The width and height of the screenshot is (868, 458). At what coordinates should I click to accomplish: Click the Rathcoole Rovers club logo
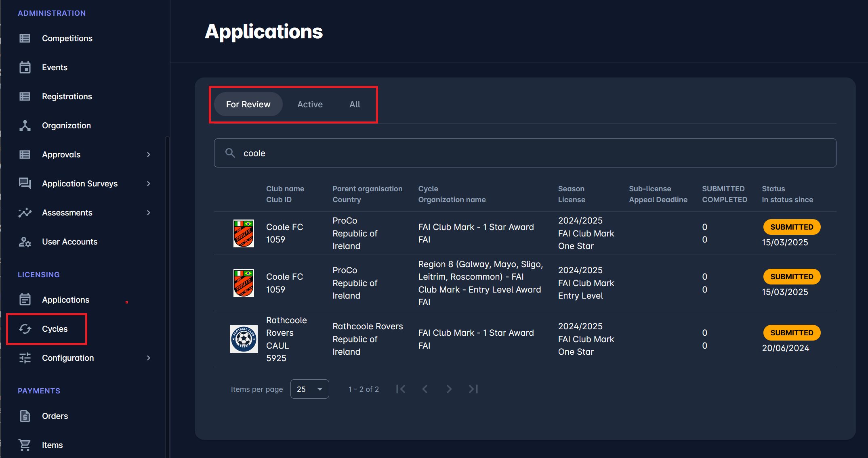[244, 339]
